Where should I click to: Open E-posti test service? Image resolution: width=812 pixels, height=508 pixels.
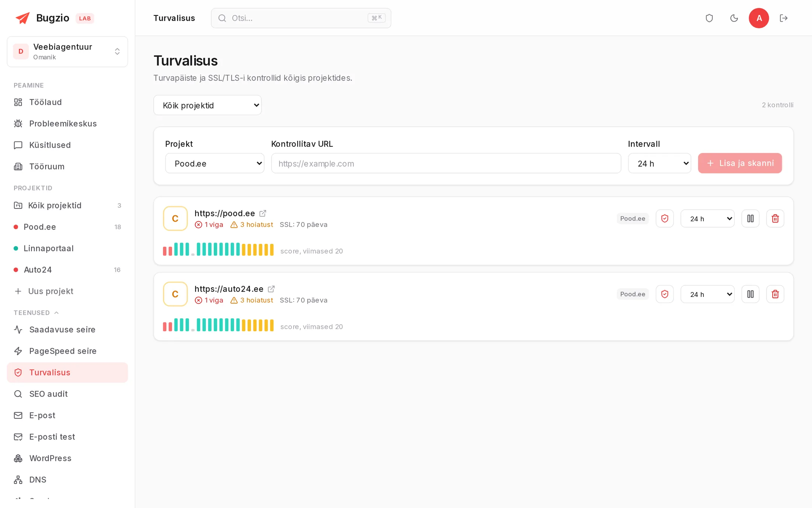coord(67,437)
